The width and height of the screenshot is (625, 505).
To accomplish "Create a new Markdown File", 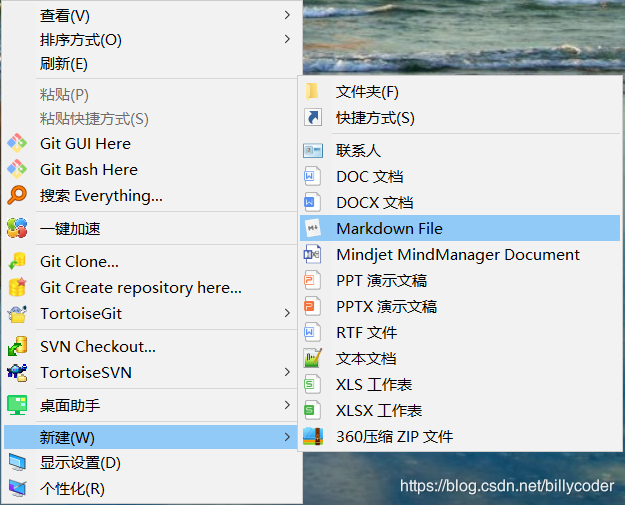I will [460, 228].
